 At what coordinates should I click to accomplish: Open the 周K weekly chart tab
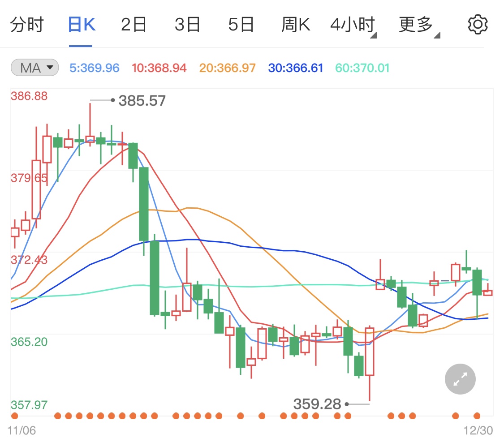296,25
